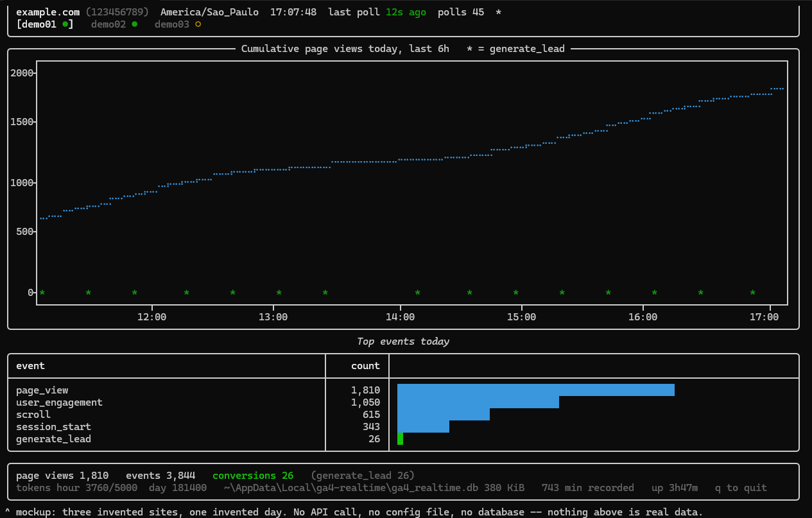
Task: Click the green status dot beside demo02
Action: pyautogui.click(x=134, y=24)
